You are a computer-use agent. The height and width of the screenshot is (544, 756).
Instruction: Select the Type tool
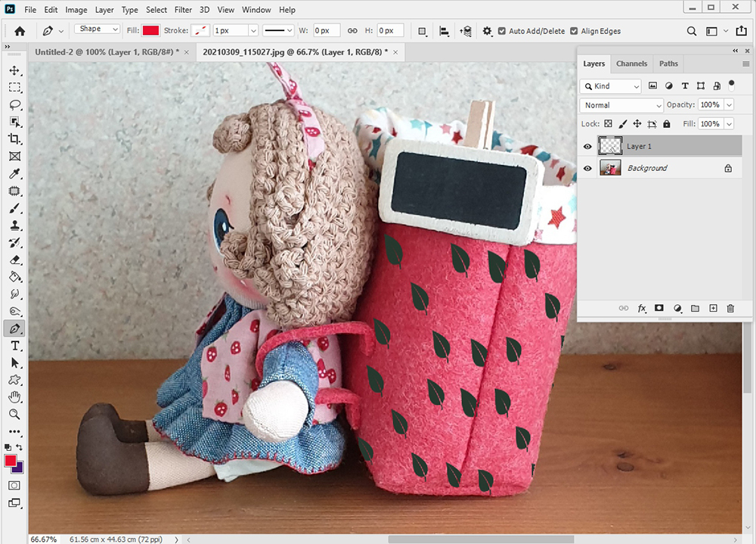[14, 346]
